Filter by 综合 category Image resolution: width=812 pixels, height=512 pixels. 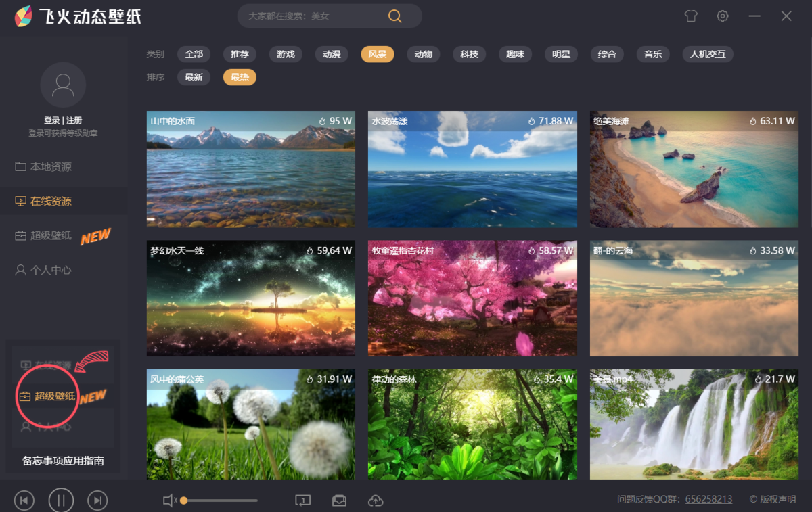pos(607,54)
